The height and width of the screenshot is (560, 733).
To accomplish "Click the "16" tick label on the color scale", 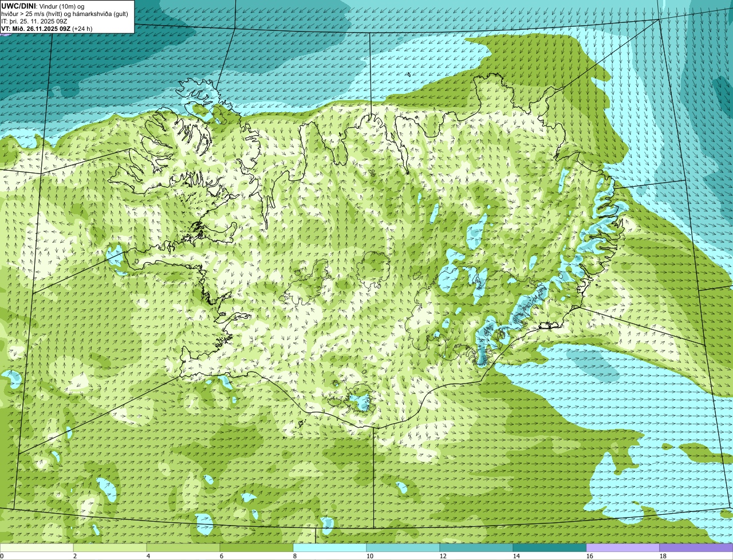I will click(x=590, y=556).
